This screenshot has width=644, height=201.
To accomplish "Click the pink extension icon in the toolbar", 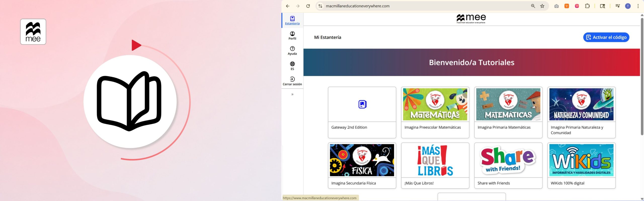I will [577, 6].
